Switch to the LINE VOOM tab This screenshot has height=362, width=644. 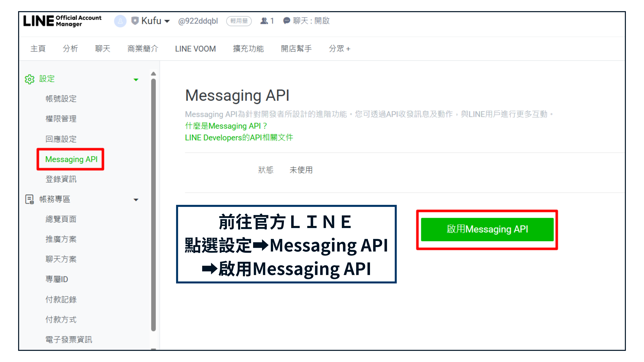tap(195, 49)
